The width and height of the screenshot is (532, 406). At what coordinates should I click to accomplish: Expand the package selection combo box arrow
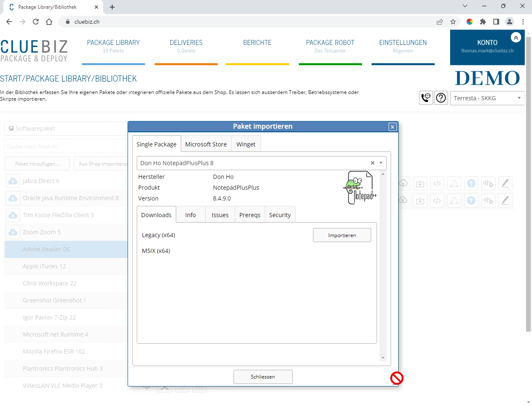[381, 163]
